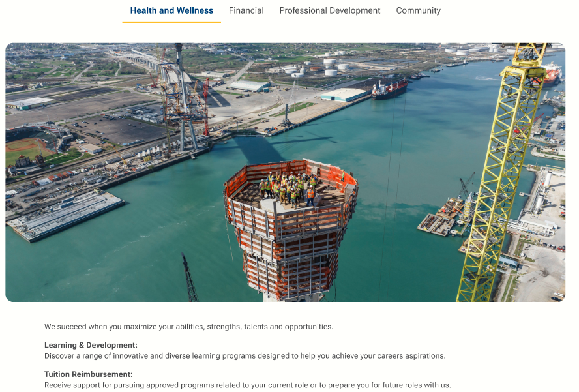Click the Learning & Development heading
The width and height of the screenshot is (579, 392).
click(91, 345)
